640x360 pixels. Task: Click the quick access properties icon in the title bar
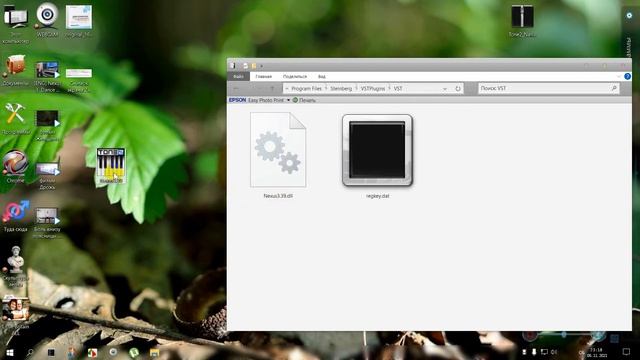click(x=245, y=66)
